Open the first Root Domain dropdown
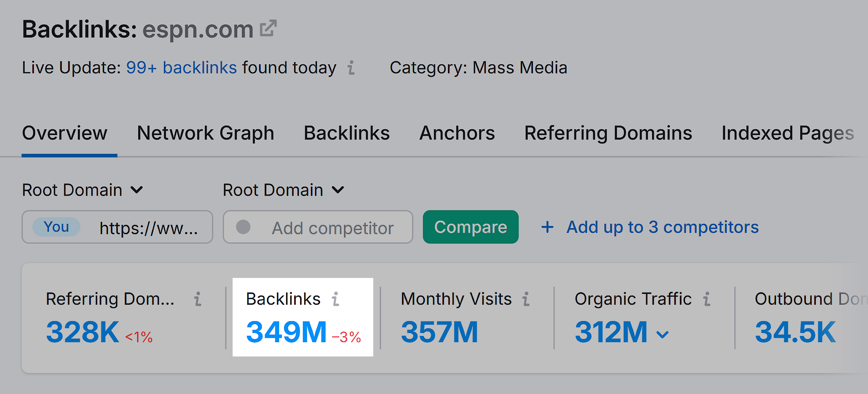Image resolution: width=868 pixels, height=394 pixels. (x=82, y=190)
